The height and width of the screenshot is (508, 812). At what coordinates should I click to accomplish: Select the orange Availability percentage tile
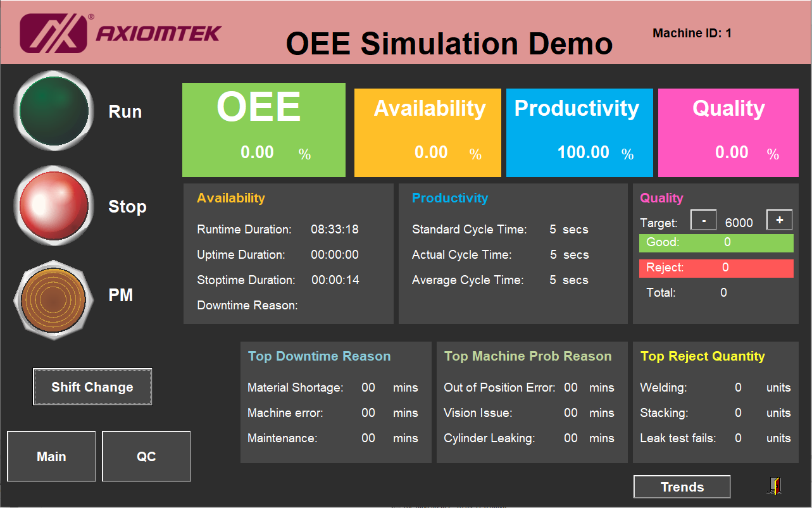click(427, 132)
